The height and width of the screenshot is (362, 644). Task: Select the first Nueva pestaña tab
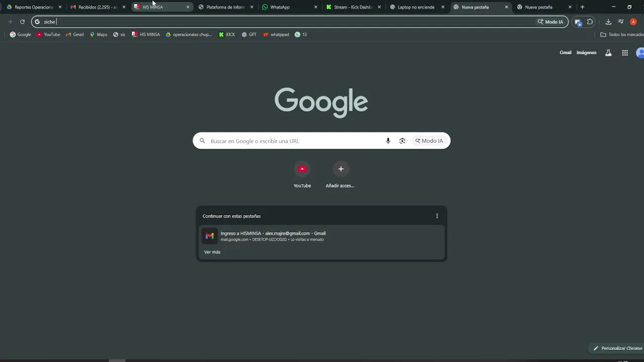[481, 7]
